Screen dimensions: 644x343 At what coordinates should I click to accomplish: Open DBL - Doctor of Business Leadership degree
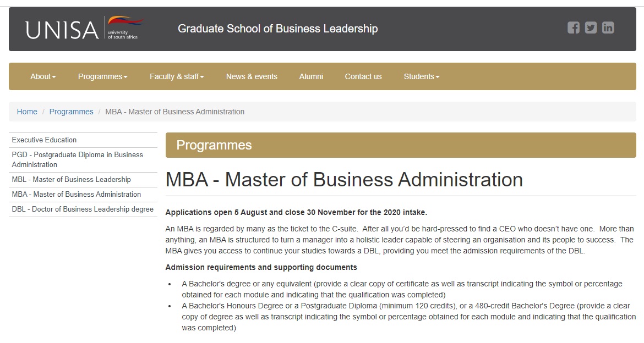82,209
